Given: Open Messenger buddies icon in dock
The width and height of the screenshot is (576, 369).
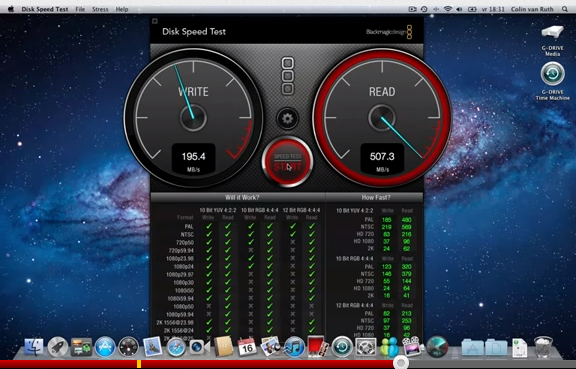Looking at the screenshot, I should [389, 346].
